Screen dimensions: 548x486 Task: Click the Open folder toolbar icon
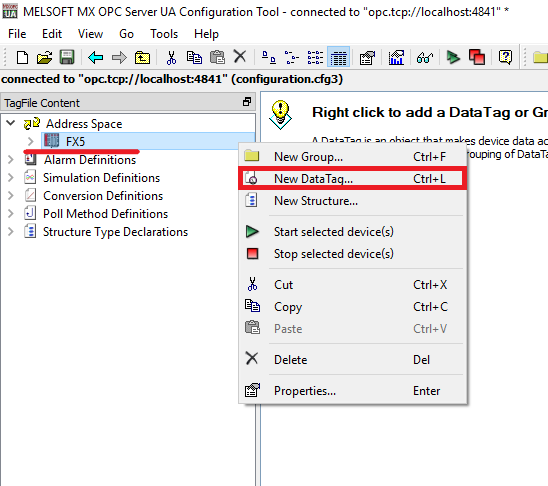[44, 57]
